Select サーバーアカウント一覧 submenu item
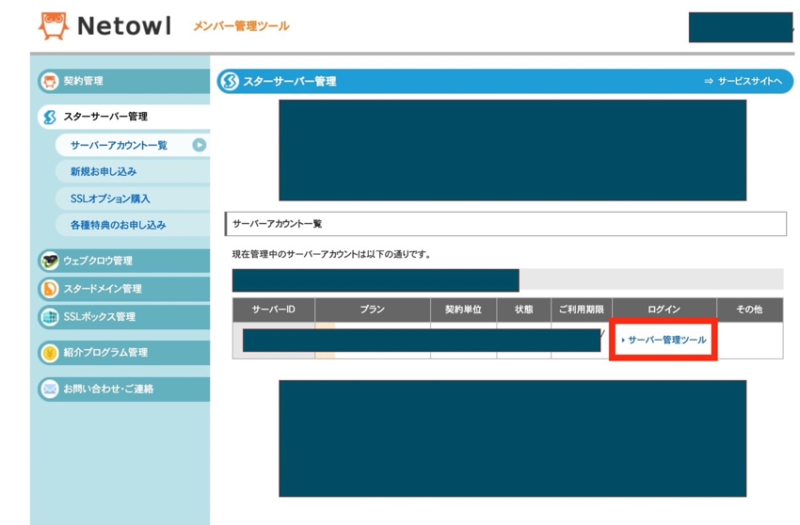This screenshot has width=800, height=525. [133, 145]
